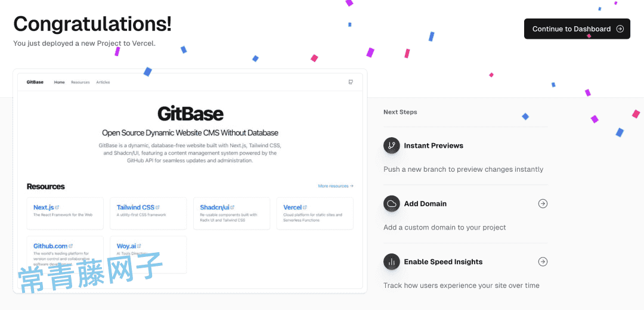
Task: Click the Instant Previews heading
Action: click(434, 145)
